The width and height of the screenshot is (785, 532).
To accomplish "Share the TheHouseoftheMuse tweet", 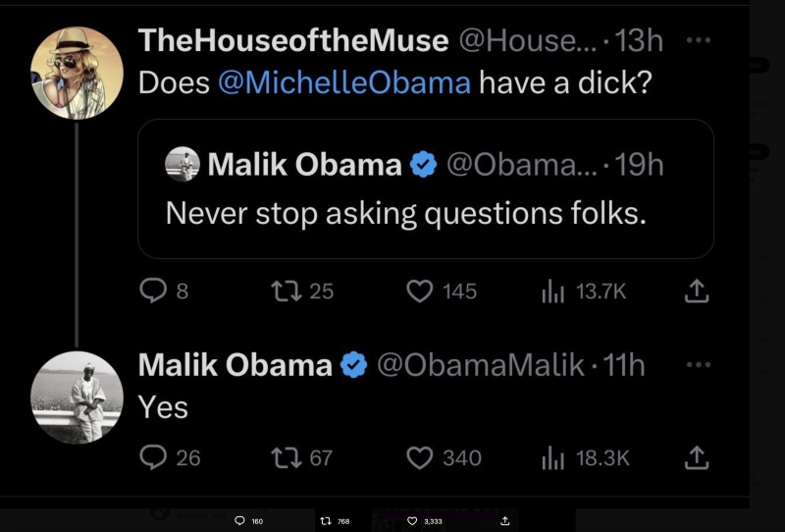I will pyautogui.click(x=695, y=291).
